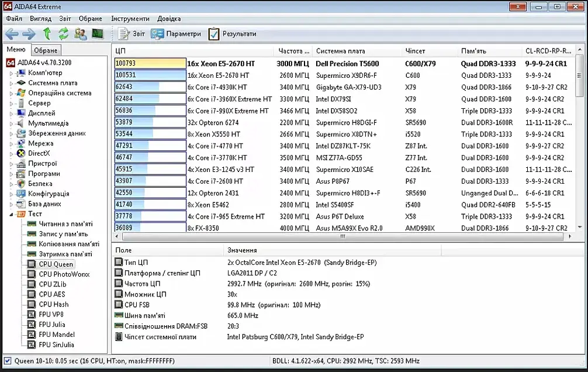Select the CPU PhotoWorxx benchmark icon
The width and height of the screenshot is (588, 372).
pos(32,274)
